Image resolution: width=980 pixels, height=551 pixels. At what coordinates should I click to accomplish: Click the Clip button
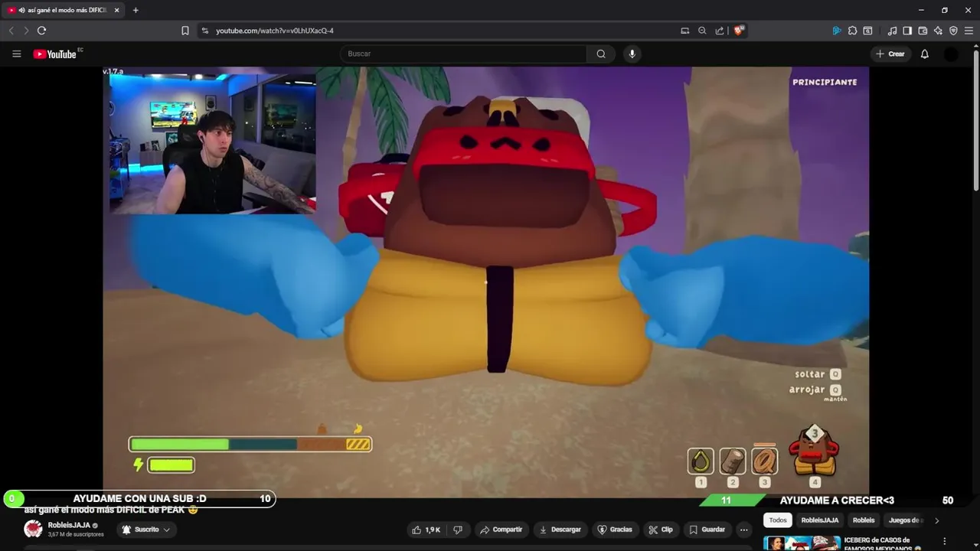click(661, 530)
